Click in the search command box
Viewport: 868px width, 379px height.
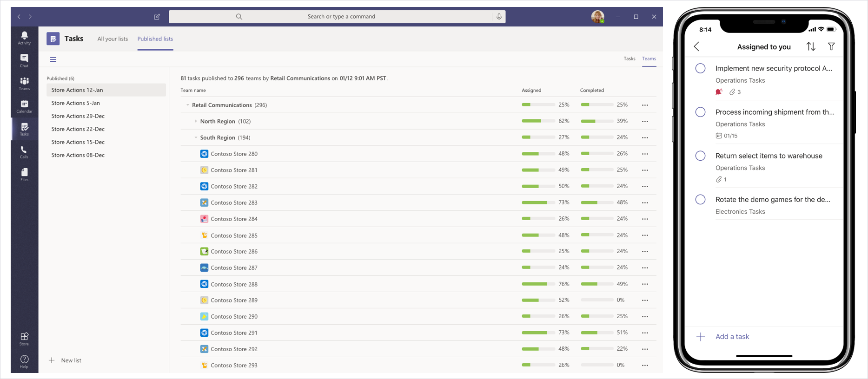[x=341, y=17]
